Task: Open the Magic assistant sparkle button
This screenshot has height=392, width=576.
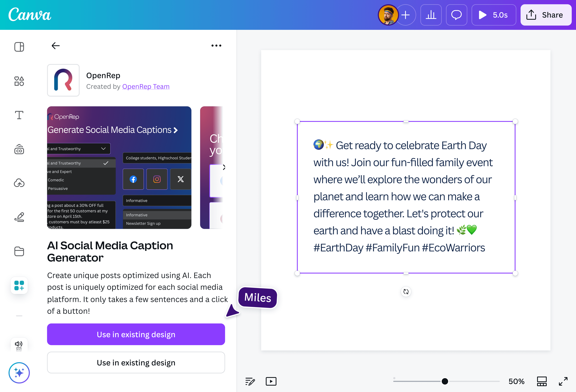Action: pos(19,372)
